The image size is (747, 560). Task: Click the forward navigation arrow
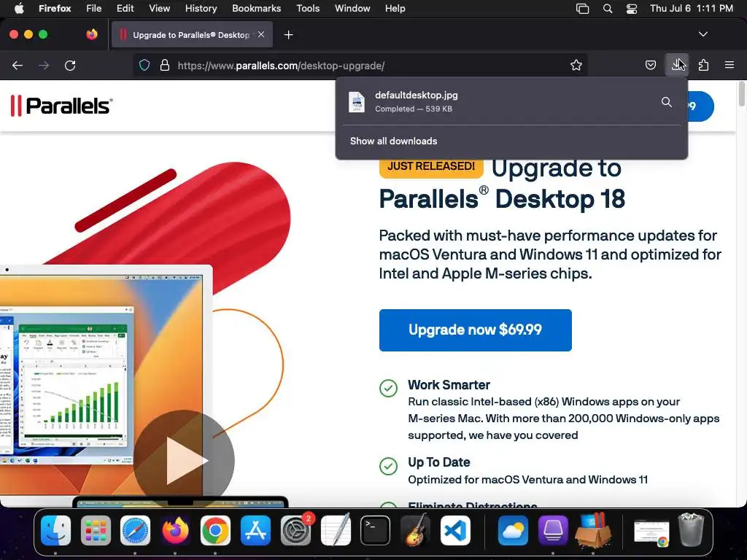click(44, 65)
